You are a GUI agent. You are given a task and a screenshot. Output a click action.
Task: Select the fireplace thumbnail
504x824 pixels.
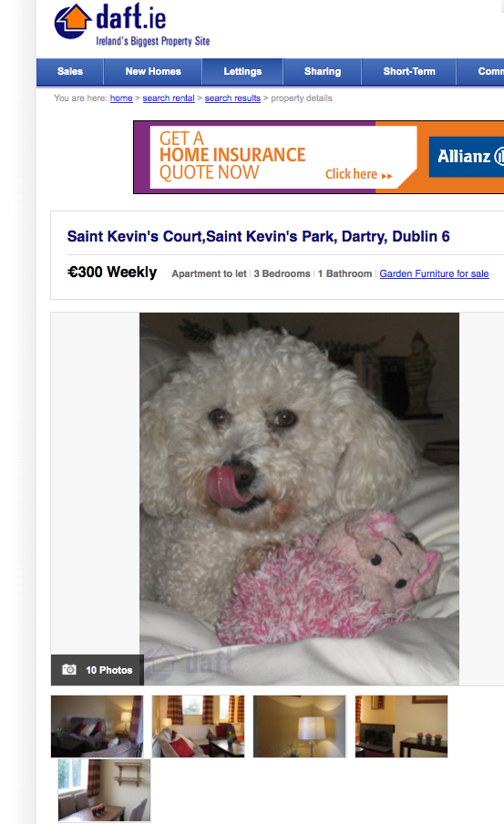point(401,726)
